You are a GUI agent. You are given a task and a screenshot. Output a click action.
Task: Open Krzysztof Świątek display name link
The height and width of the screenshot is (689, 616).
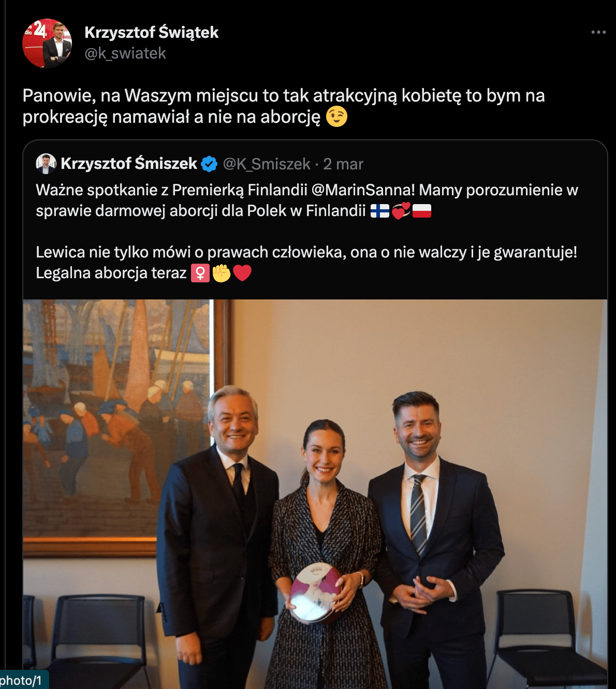pos(152,32)
